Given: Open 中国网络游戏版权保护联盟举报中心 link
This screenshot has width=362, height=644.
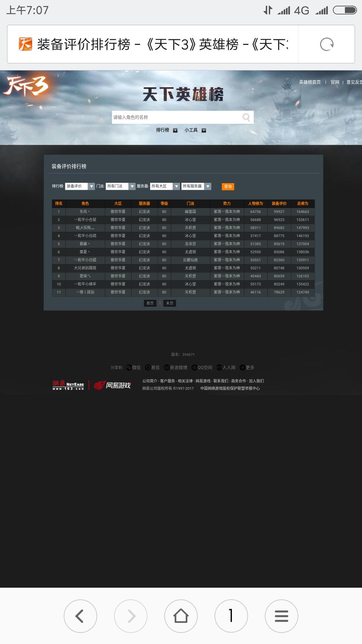Looking at the screenshot, I should coord(230,388).
